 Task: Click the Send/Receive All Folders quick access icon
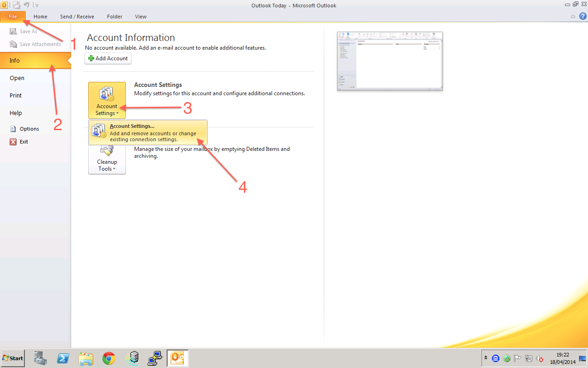pyautogui.click(x=17, y=5)
